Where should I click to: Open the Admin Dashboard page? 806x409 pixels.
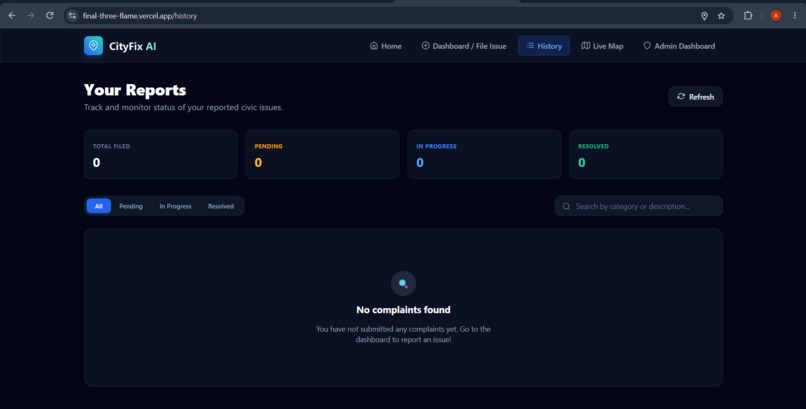(x=679, y=46)
